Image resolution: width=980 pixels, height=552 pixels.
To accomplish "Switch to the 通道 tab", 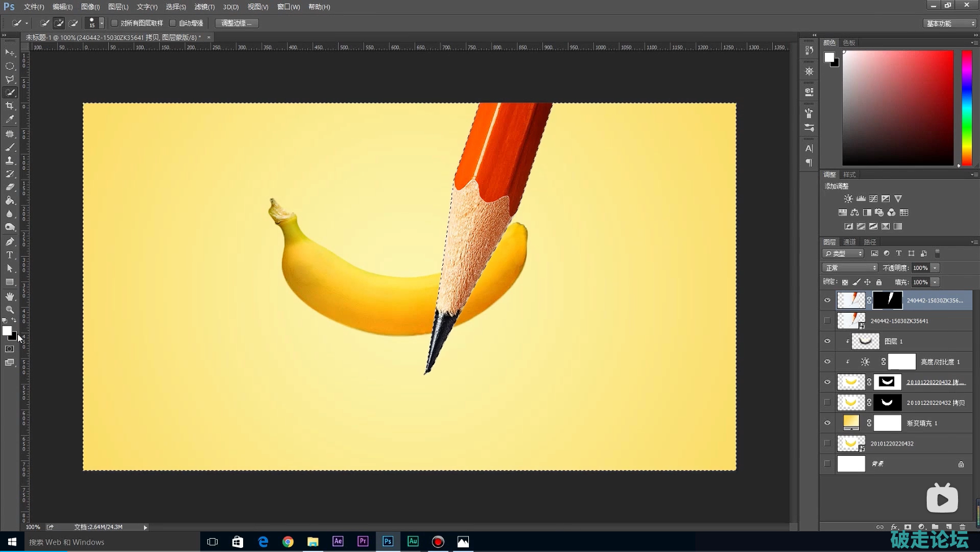I will pyautogui.click(x=849, y=242).
